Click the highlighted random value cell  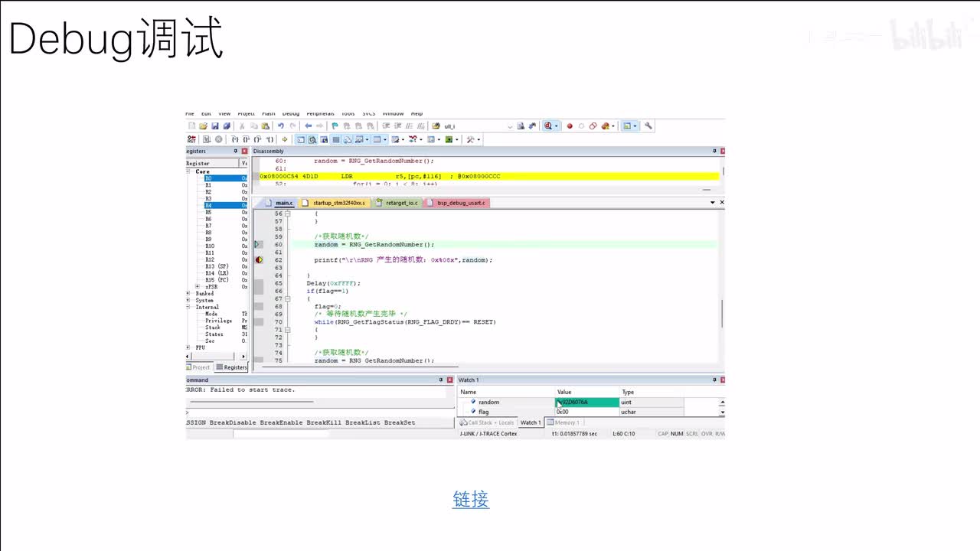click(587, 402)
